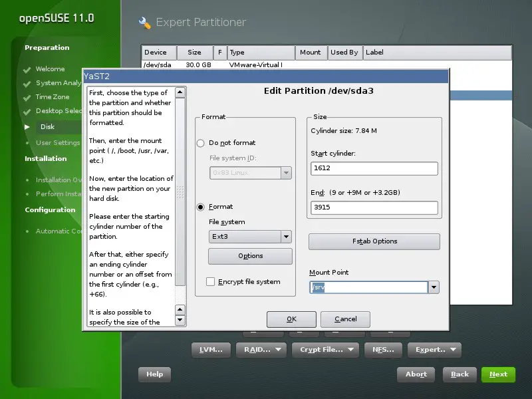Click the YaST2 dialog title bar
Image resolution: width=532 pixels, height=399 pixels.
pos(265,76)
